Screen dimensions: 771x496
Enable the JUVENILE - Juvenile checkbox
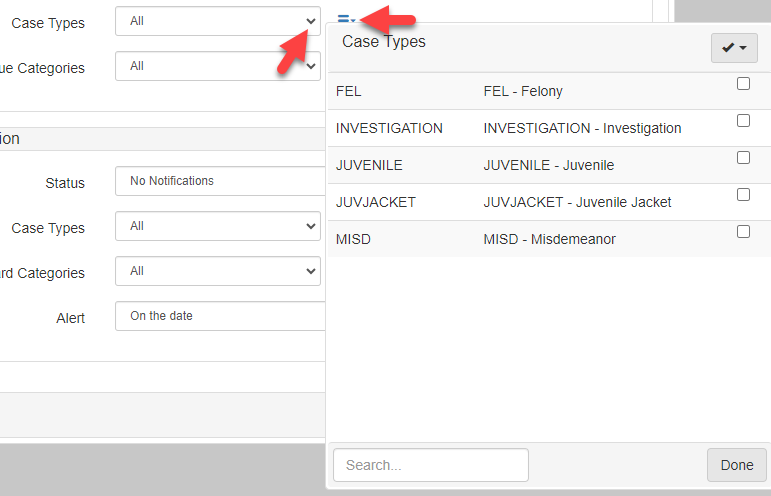743,158
